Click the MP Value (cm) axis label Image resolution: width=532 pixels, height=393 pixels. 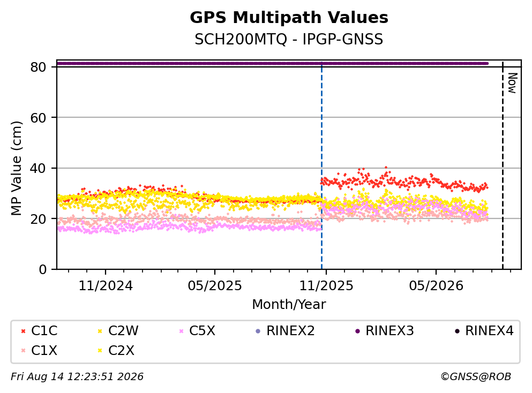(16, 168)
